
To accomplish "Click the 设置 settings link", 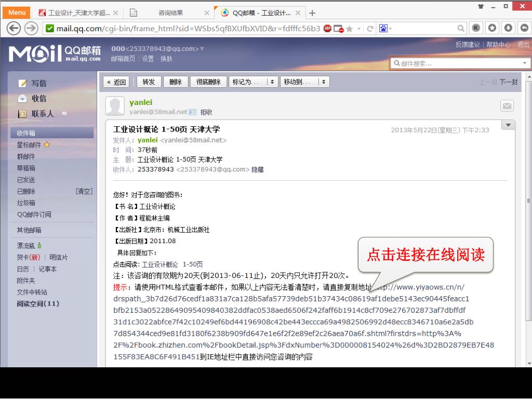I will click(148, 59).
